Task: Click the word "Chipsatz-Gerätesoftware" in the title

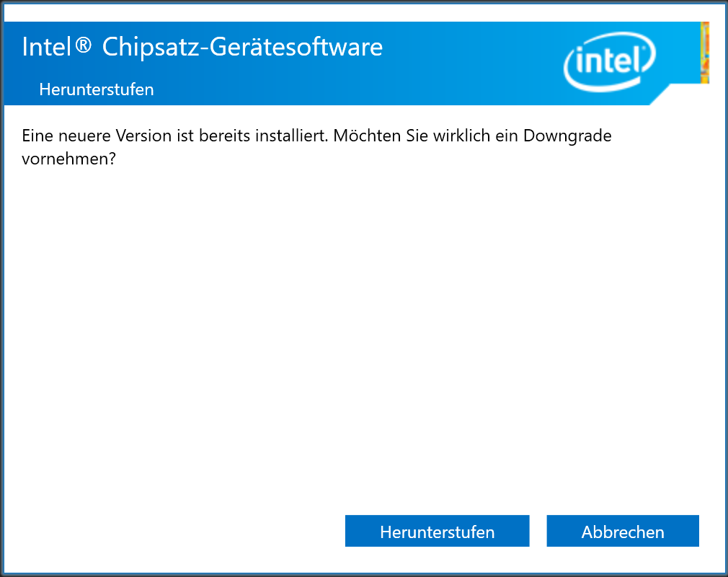Action: [242, 47]
